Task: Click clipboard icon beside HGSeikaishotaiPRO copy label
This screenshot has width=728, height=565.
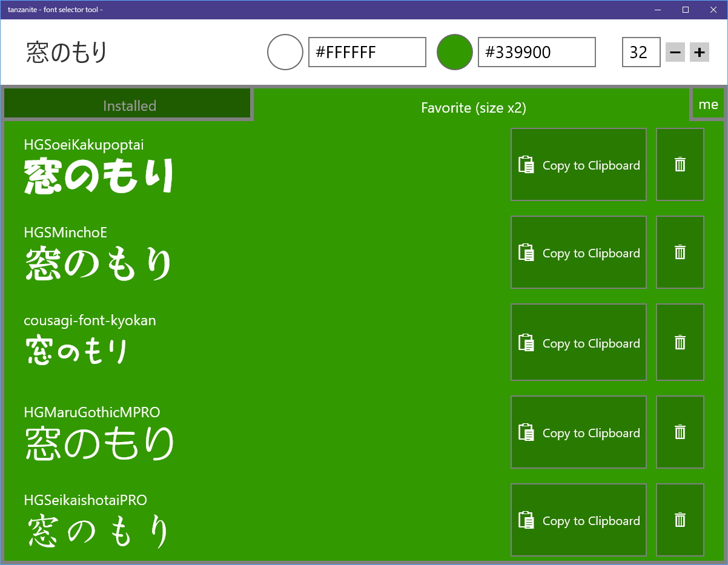Action: (x=526, y=520)
